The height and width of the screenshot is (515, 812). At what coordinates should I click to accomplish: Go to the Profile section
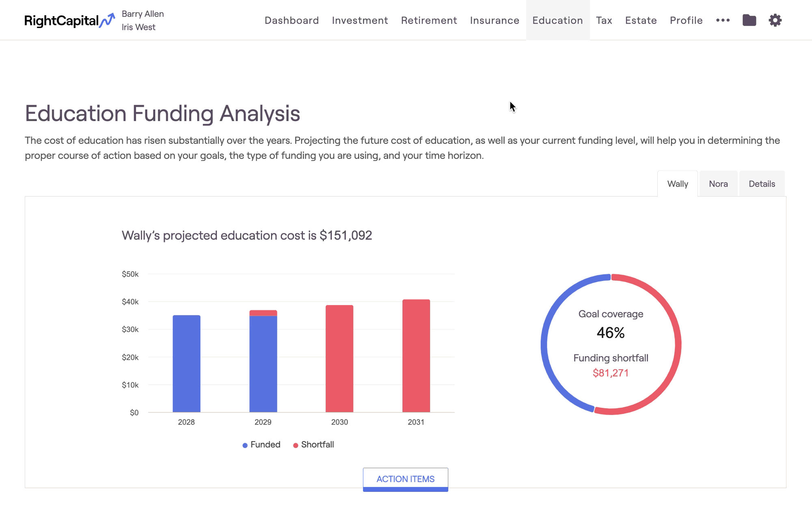point(686,20)
